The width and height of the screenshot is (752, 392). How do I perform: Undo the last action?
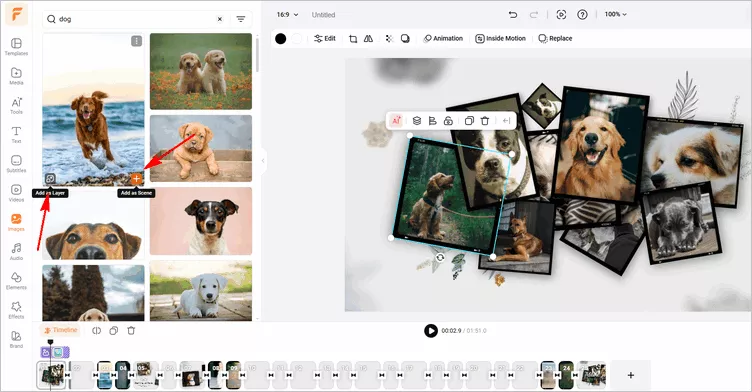click(x=513, y=15)
